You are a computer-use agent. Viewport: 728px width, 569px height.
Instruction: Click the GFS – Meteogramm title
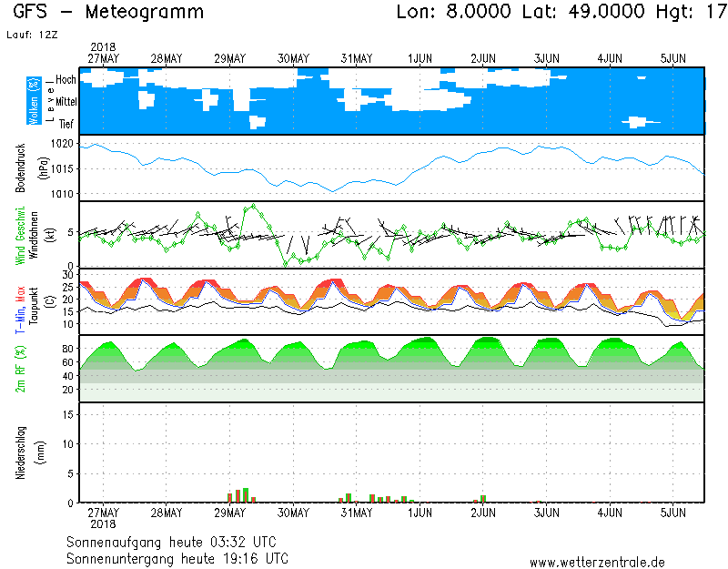[x=108, y=13]
